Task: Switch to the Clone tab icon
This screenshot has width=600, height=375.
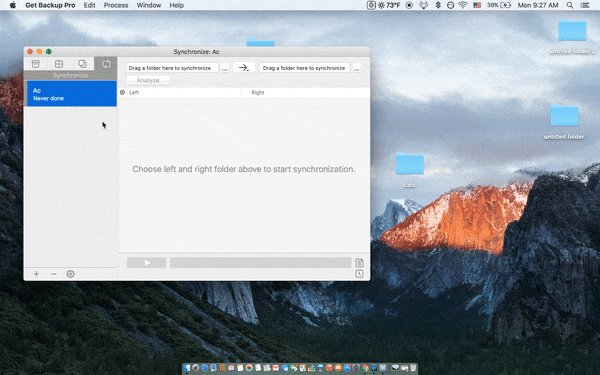Action: 82,64
